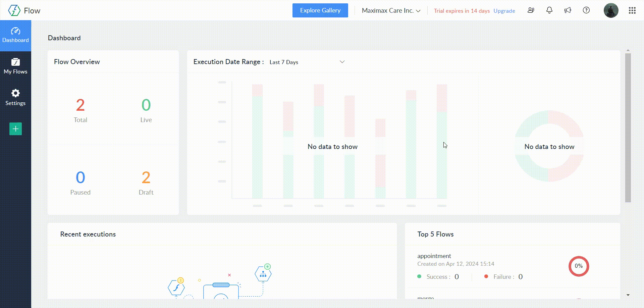Viewport: 644px width, 308px height.
Task: Click the Upgrade link
Action: coord(504,11)
